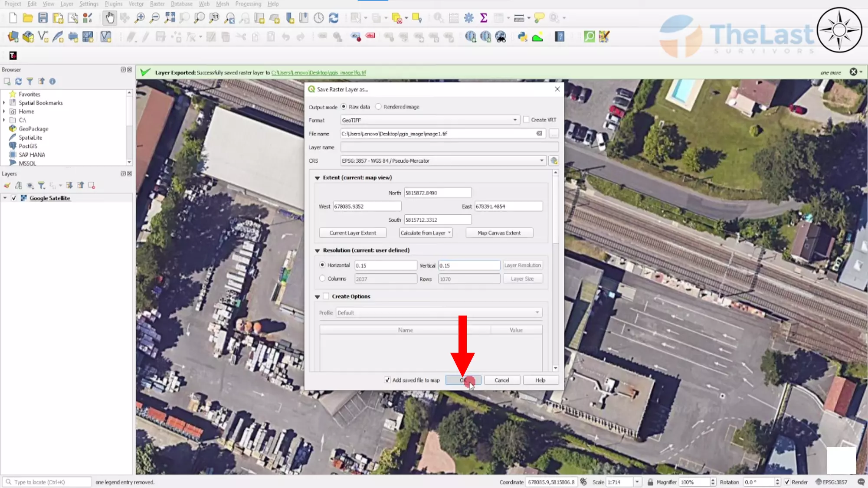Click the Layer name input field
This screenshot has width=868, height=488.
(449, 147)
